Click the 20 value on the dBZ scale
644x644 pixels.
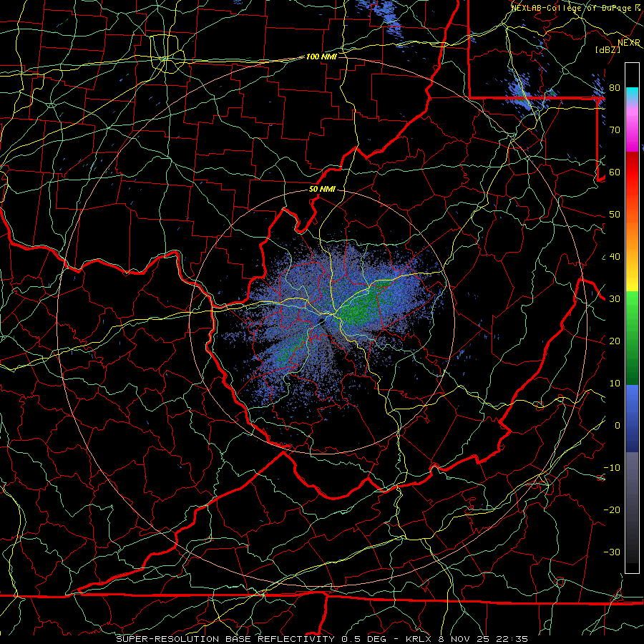[615, 341]
